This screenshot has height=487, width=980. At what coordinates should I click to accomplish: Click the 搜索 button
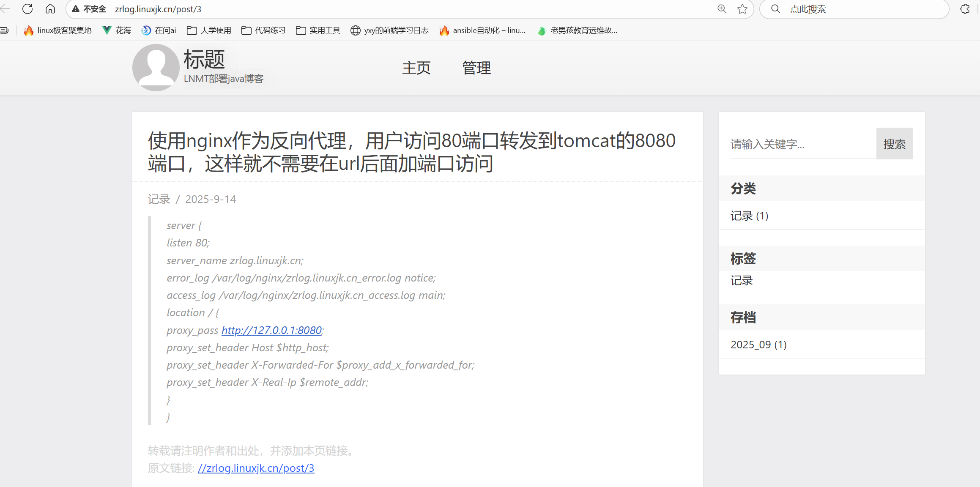pos(895,144)
